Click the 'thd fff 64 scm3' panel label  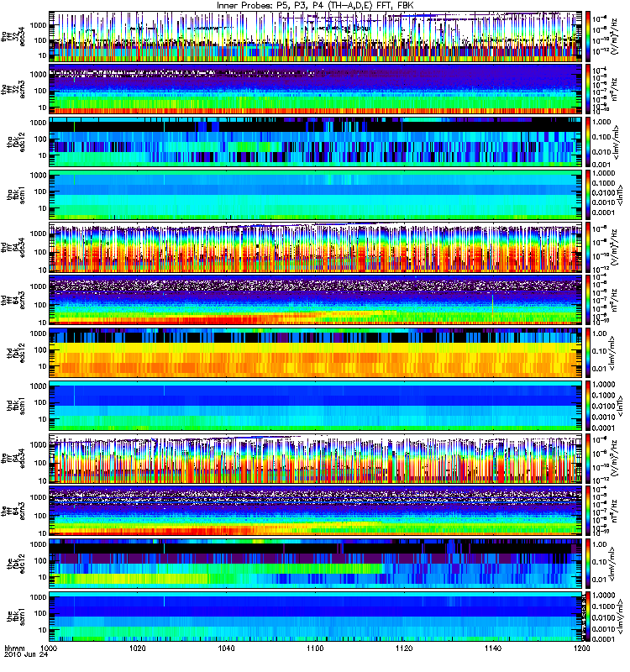pos(13,301)
